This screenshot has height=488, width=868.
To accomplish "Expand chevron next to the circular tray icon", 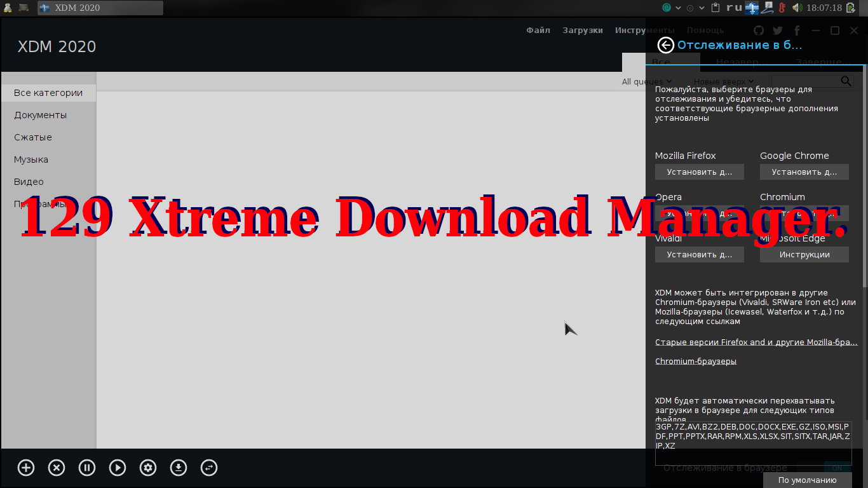I will tap(701, 8).
